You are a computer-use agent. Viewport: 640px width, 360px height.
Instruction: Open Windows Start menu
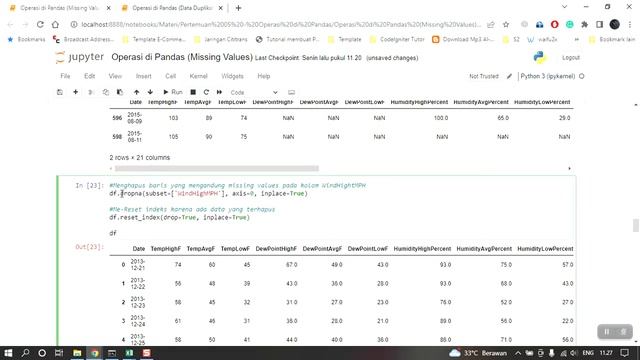click(x=8, y=353)
